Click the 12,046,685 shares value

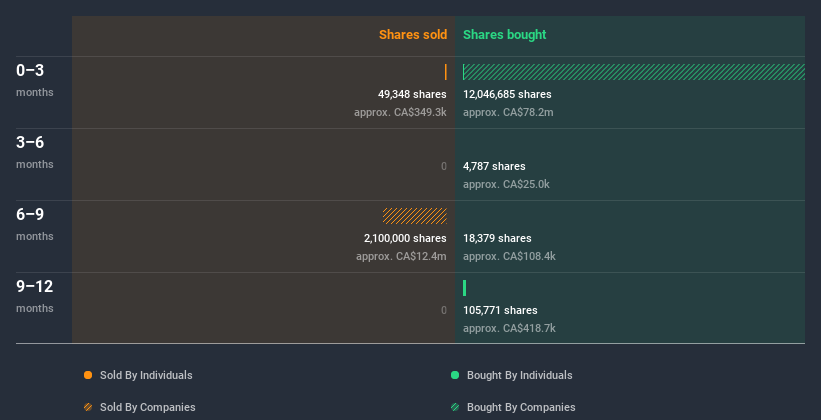click(507, 94)
